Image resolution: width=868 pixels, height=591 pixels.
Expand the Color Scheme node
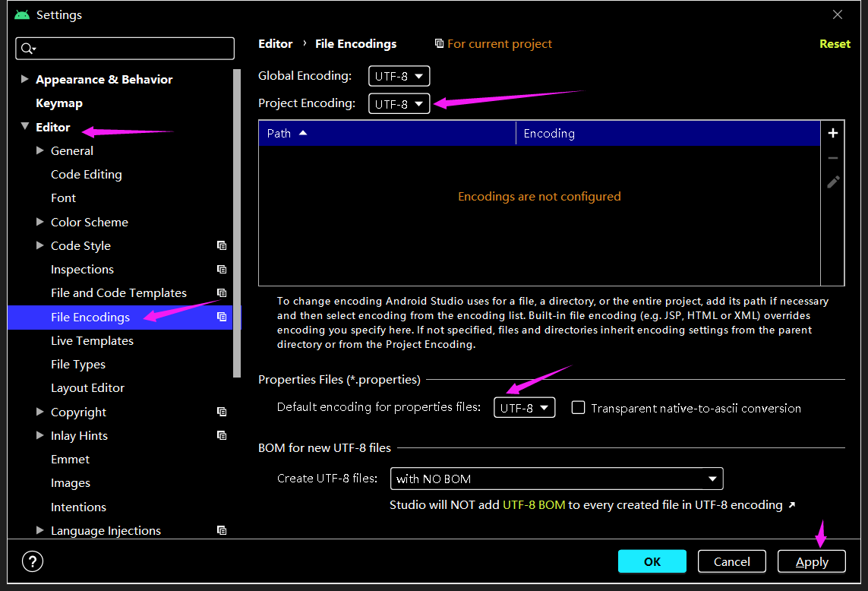point(39,222)
